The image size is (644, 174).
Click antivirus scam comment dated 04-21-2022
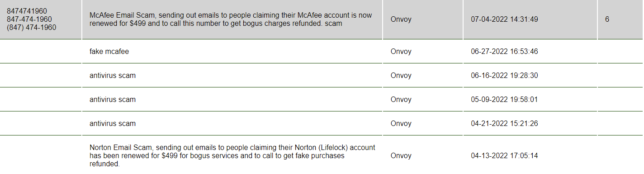click(113, 124)
